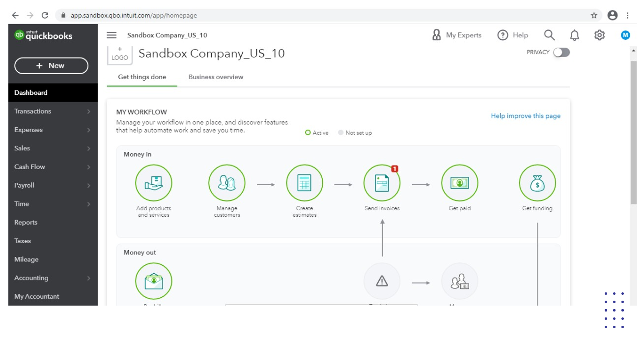Click the QuickBooks logo in the sidebar

tap(44, 35)
